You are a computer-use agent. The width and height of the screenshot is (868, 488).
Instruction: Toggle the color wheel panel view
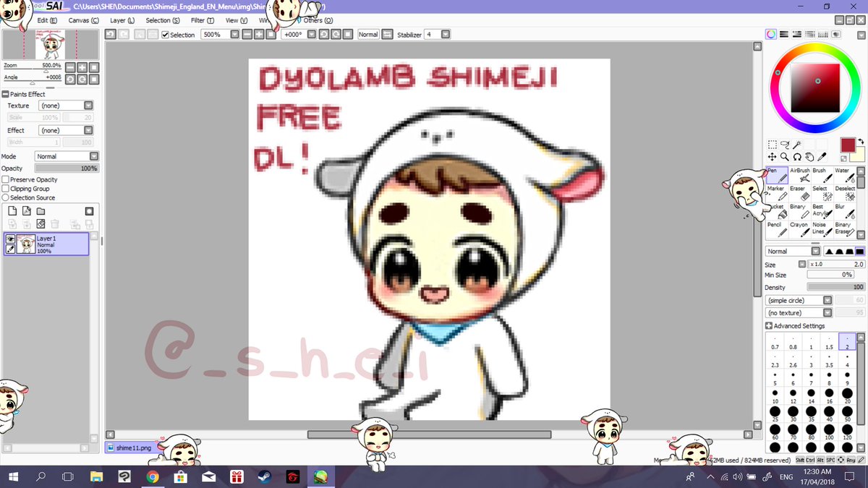tap(771, 33)
